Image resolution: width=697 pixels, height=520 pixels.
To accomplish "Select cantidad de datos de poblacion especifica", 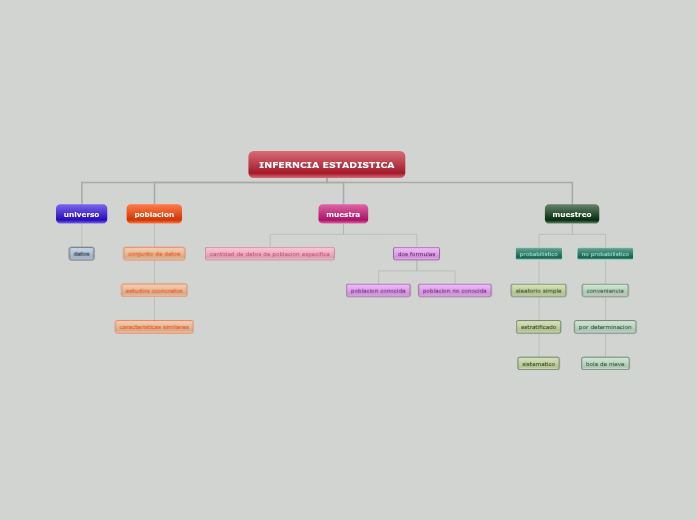I will [270, 254].
